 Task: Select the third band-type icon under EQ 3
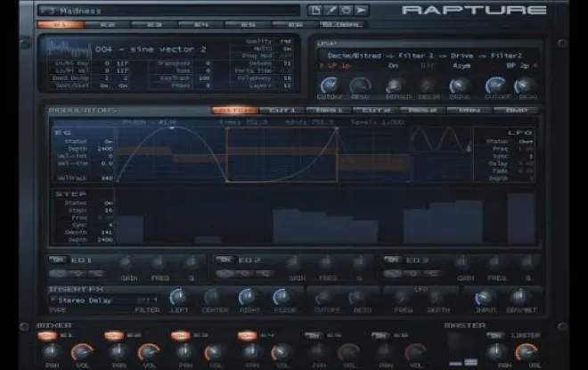coord(431,274)
